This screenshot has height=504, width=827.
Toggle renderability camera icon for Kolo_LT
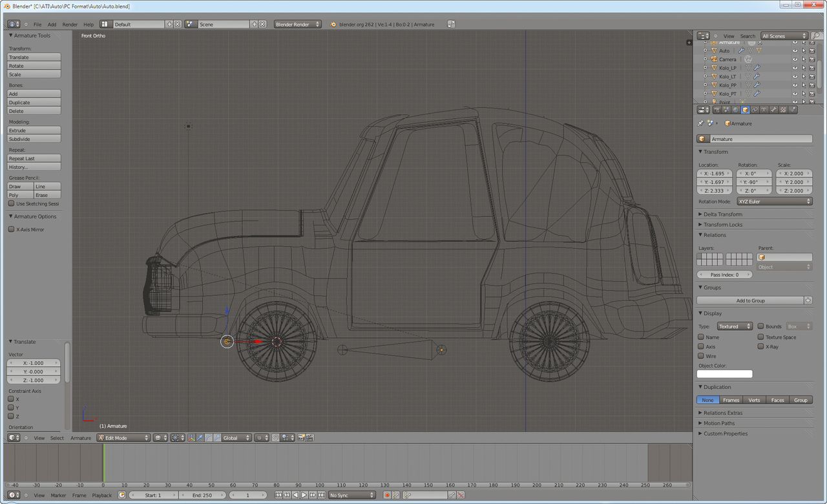pyautogui.click(x=811, y=76)
